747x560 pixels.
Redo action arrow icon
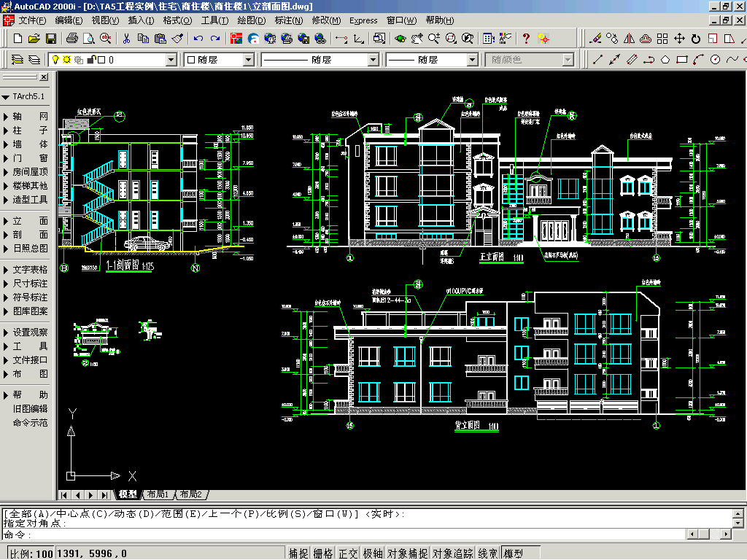click(x=215, y=39)
